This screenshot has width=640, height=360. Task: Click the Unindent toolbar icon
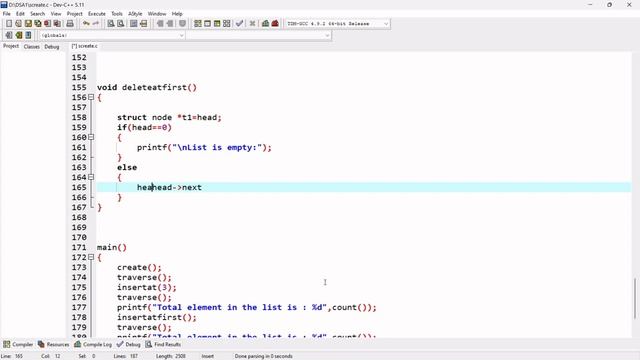click(x=170, y=24)
